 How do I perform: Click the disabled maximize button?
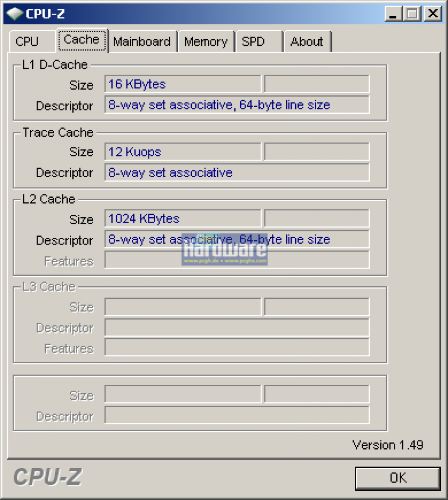coord(412,14)
